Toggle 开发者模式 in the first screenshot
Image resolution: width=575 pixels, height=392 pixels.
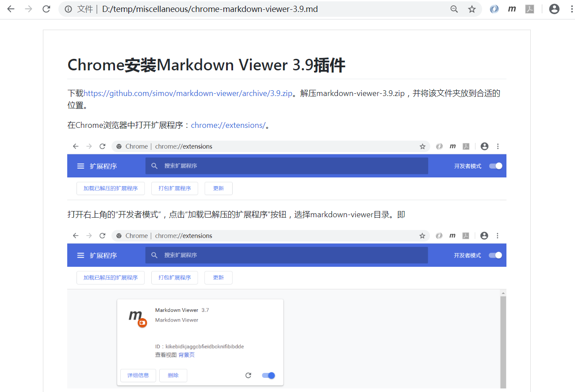click(496, 165)
